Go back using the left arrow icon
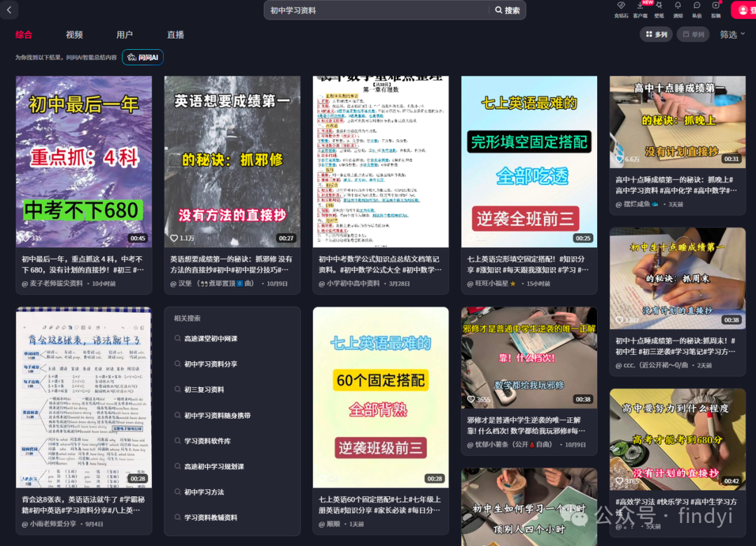The height and width of the screenshot is (546, 756). pyautogui.click(x=9, y=10)
